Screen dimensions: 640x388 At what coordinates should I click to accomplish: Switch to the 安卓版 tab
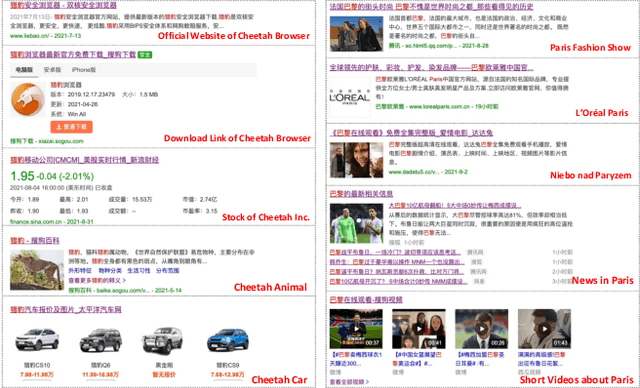tap(52, 70)
